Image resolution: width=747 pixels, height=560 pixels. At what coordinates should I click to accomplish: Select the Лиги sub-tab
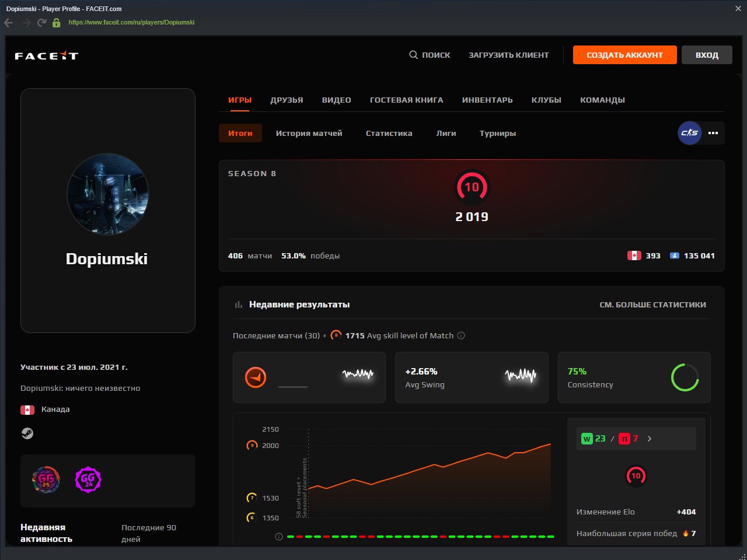446,133
